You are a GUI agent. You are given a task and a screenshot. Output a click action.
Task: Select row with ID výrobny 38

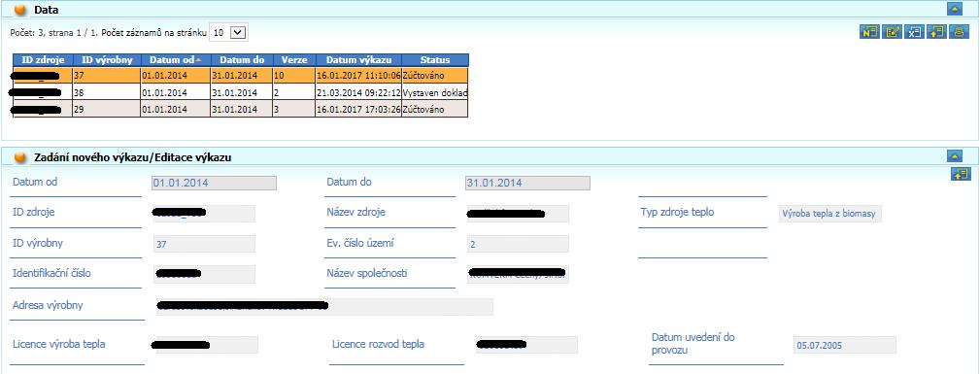(241, 92)
